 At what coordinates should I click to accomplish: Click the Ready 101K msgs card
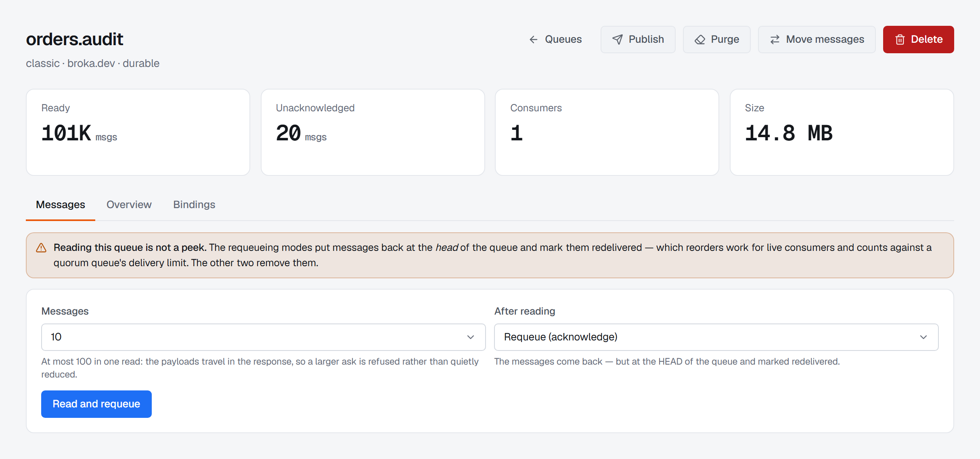138,132
